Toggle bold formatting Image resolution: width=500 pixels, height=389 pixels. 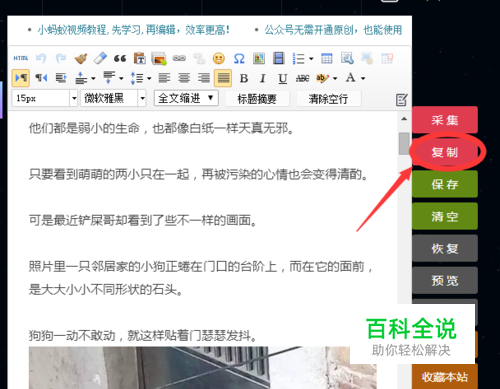tap(244, 78)
